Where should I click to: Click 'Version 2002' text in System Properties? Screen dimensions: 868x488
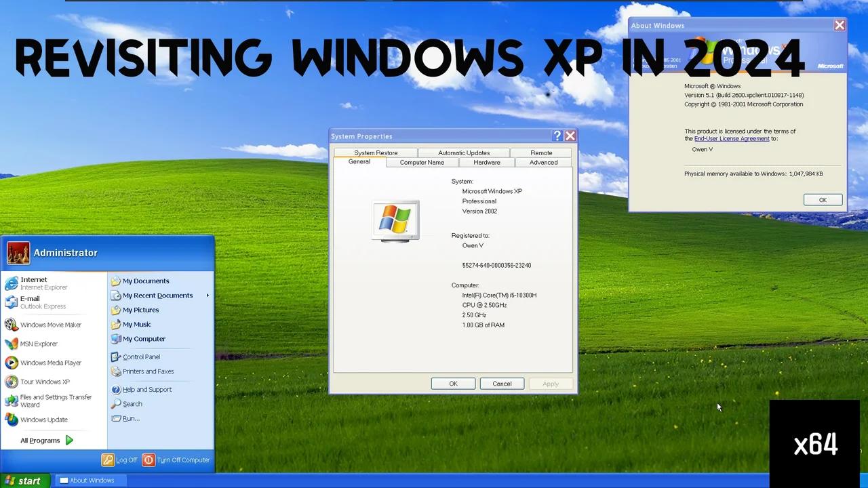(x=479, y=211)
